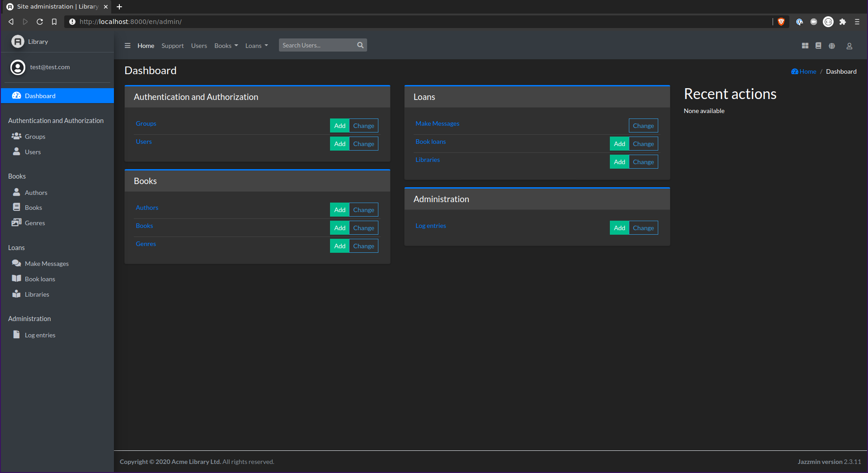Focus the Search Users input field
This screenshot has height=473, width=868.
pos(316,45)
